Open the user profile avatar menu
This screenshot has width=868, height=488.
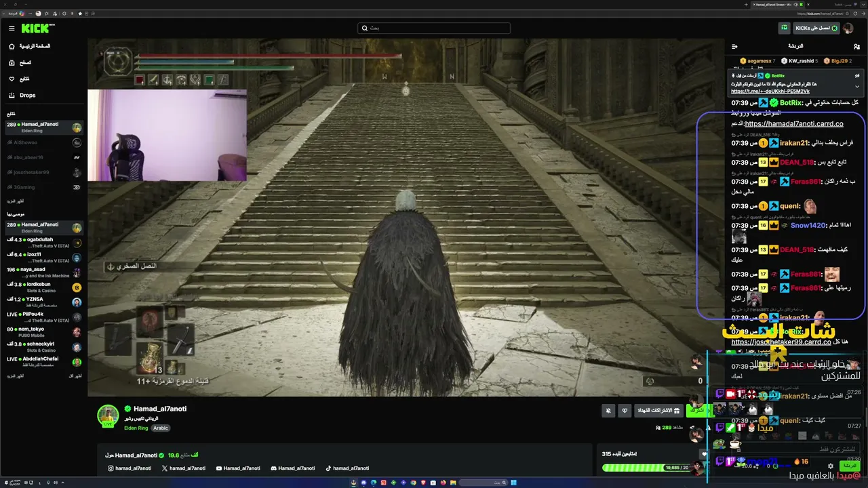coord(848,28)
